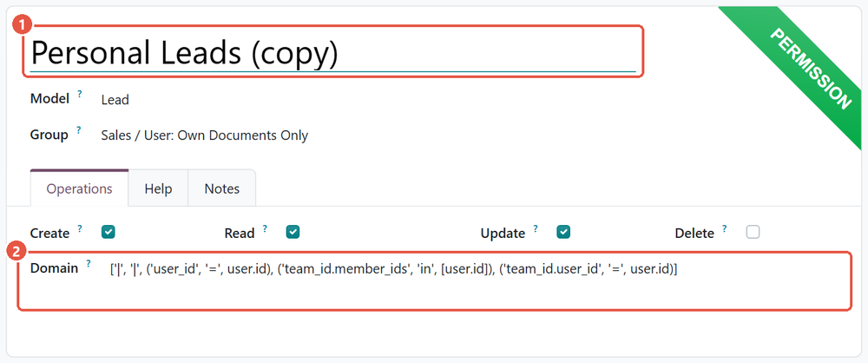Click the Model field label
Viewport: 868px width, 363px height.
(x=49, y=99)
